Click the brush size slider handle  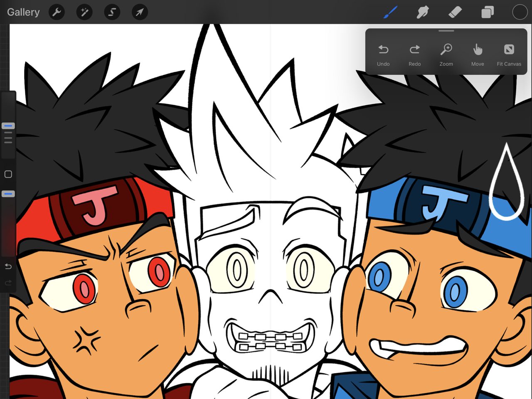pyautogui.click(x=8, y=126)
